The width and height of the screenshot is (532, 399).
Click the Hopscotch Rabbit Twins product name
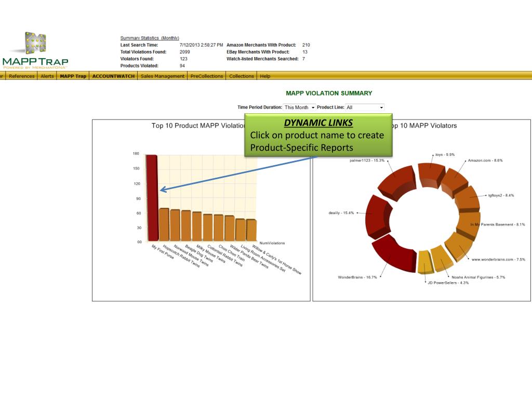tap(181, 256)
